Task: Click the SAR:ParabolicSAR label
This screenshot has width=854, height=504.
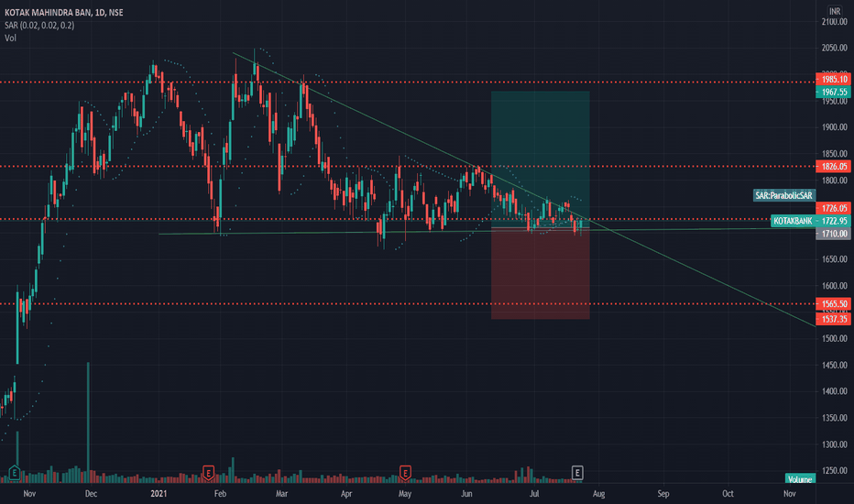Action: 783,195
